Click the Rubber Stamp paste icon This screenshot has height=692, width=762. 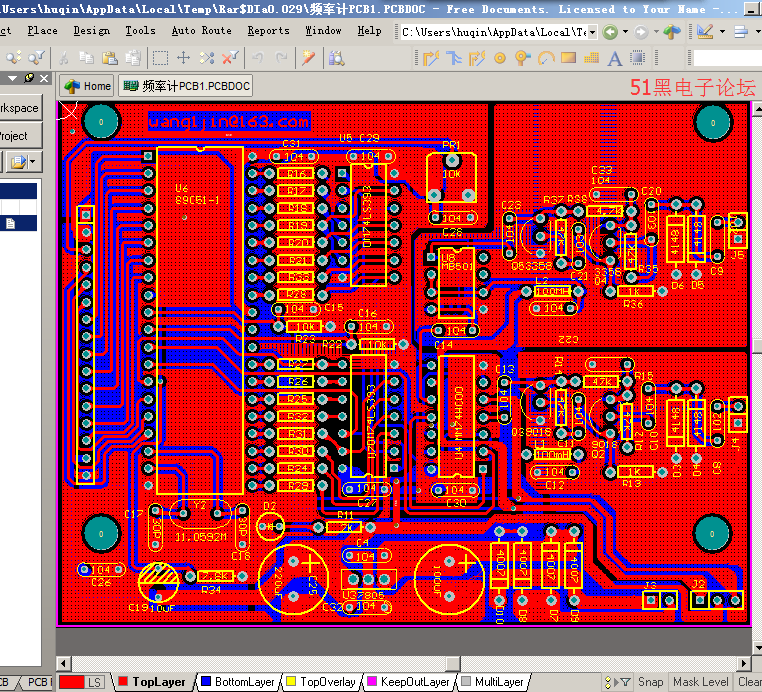pos(133,58)
